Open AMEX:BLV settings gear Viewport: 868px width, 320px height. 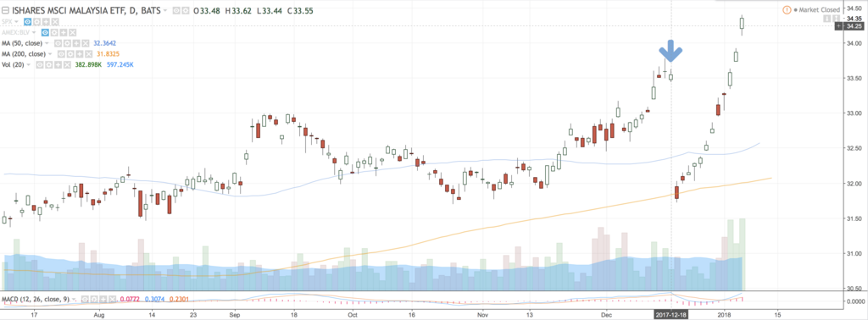tap(54, 33)
